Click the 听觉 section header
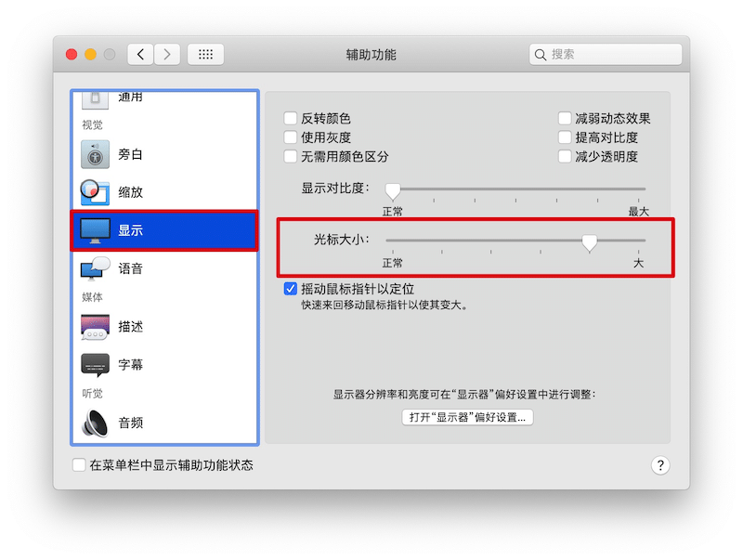 point(92,394)
